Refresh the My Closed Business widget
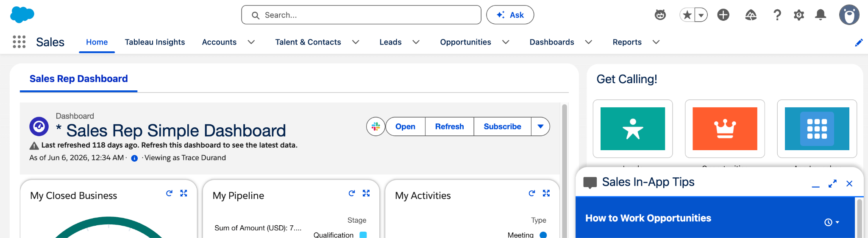868x238 pixels. point(169,193)
